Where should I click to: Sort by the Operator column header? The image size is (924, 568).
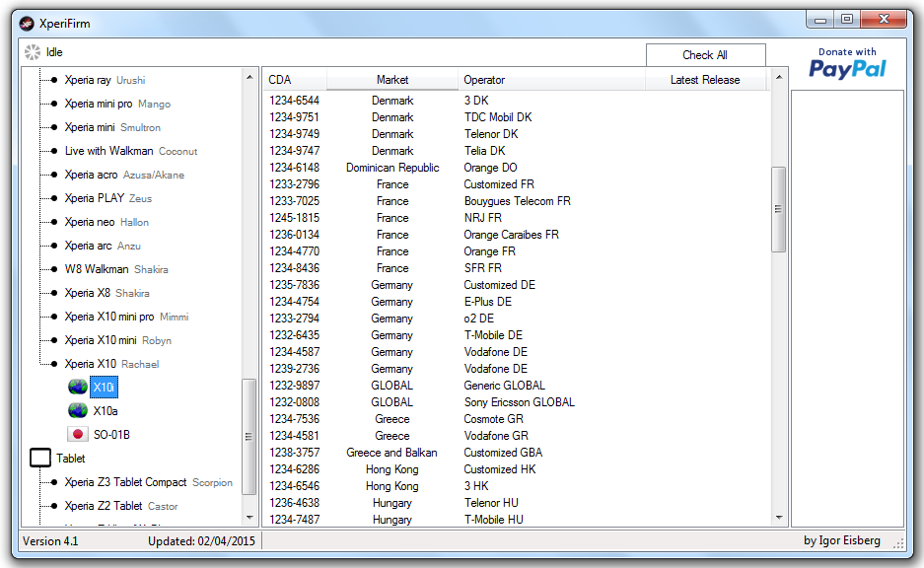click(551, 80)
